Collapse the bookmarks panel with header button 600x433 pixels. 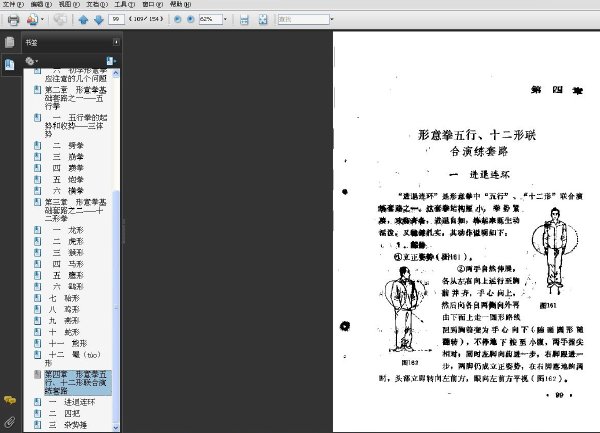point(116,42)
